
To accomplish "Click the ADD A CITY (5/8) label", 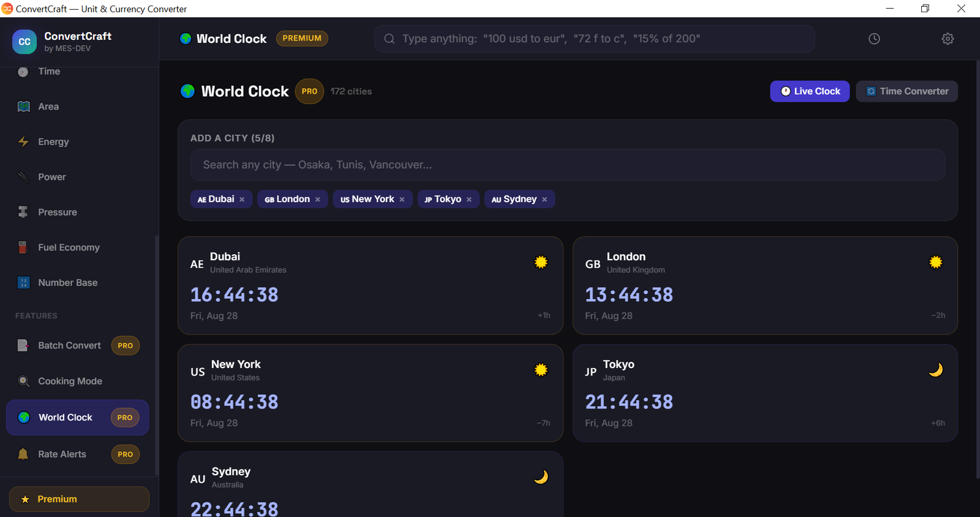I will [232, 138].
